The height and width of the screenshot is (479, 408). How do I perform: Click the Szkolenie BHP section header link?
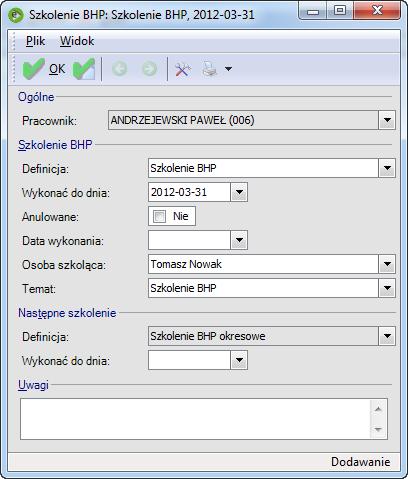click(x=55, y=145)
